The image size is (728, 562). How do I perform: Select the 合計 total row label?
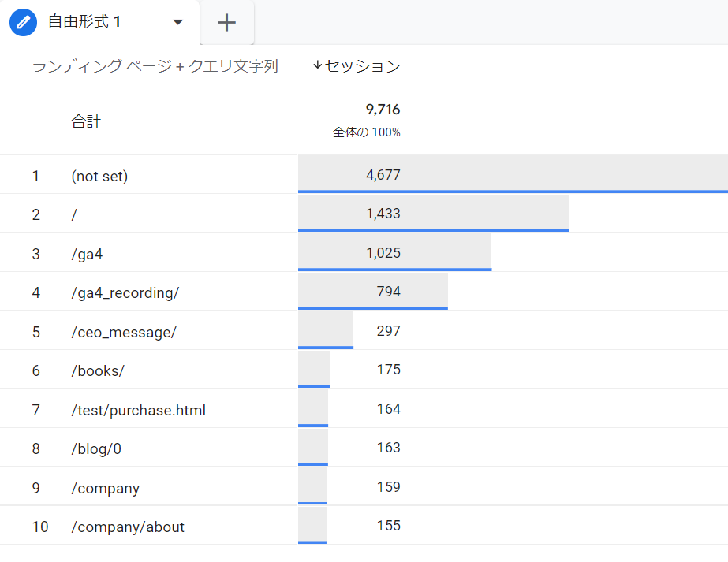86,121
